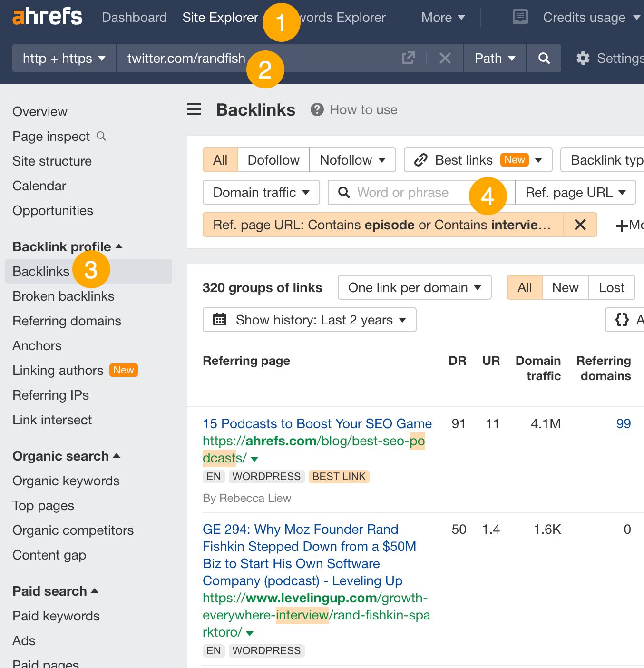The image size is (644, 668).
Task: Clear the URL input with X icon
Action: (445, 59)
